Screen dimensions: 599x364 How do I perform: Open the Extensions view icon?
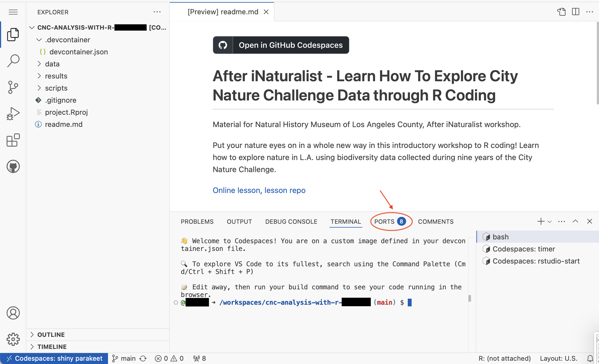click(x=13, y=140)
